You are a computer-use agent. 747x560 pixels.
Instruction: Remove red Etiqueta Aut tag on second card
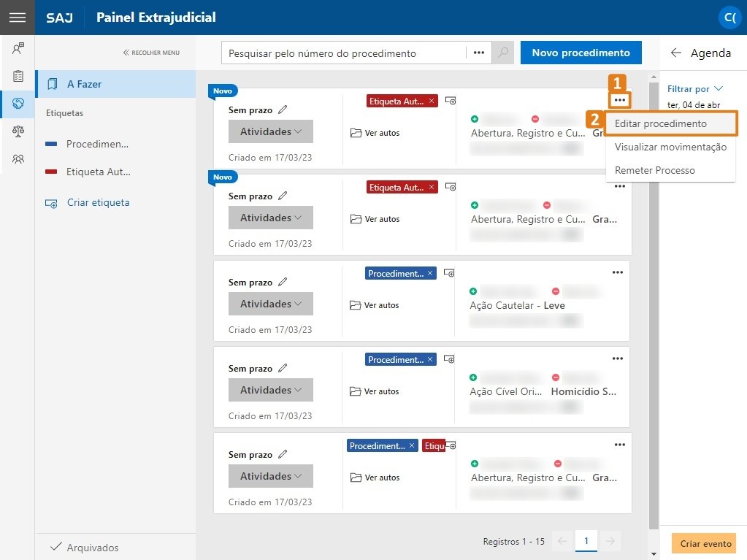431,187
